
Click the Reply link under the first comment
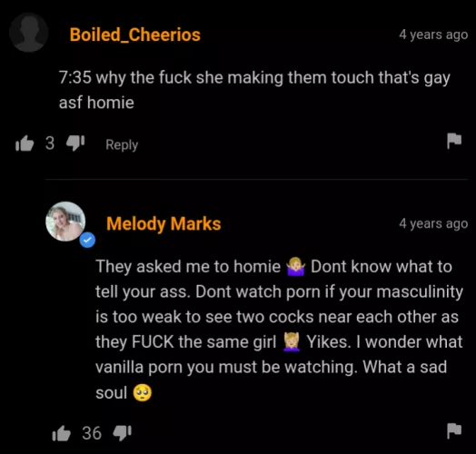tap(122, 144)
